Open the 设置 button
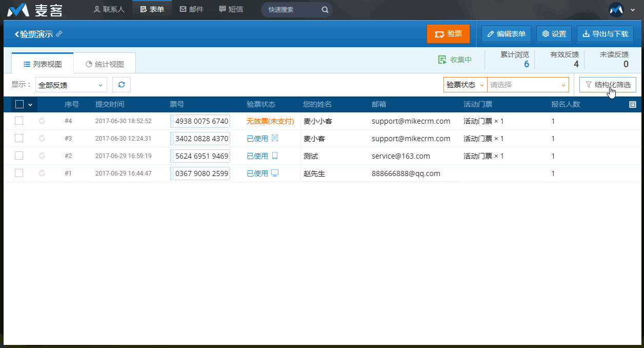This screenshot has height=348, width=644. 554,34
